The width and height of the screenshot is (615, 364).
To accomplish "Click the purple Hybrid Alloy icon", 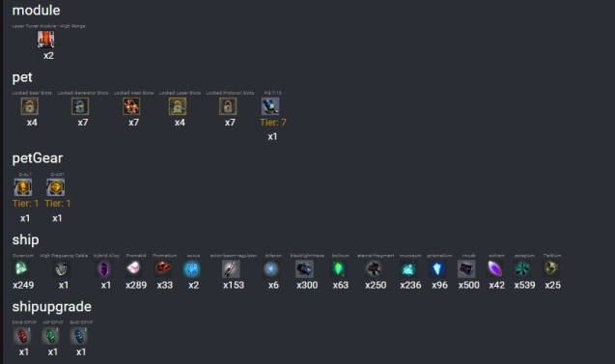I will 104,268.
